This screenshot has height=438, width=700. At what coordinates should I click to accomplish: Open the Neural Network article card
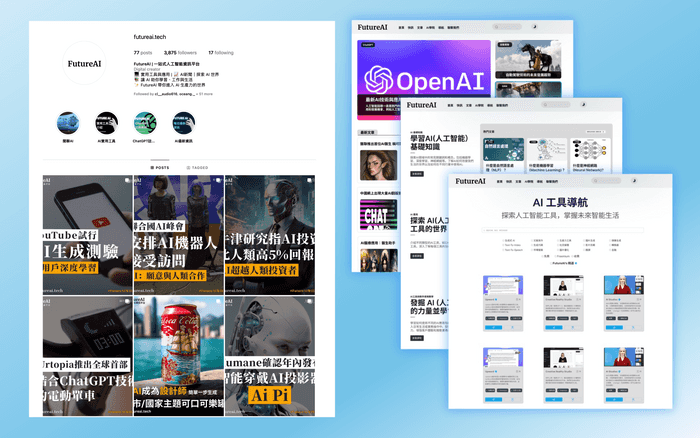[590, 155]
